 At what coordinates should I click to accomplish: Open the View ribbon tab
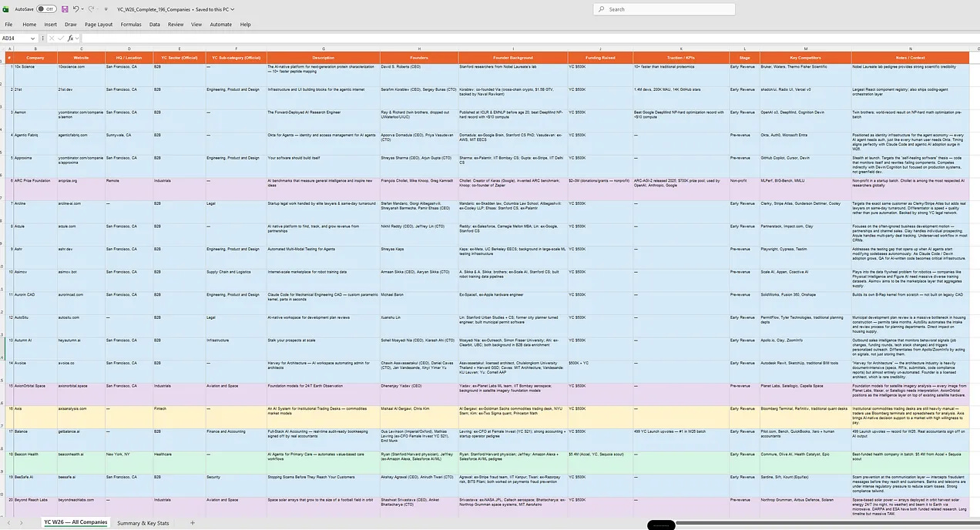[x=196, y=25]
